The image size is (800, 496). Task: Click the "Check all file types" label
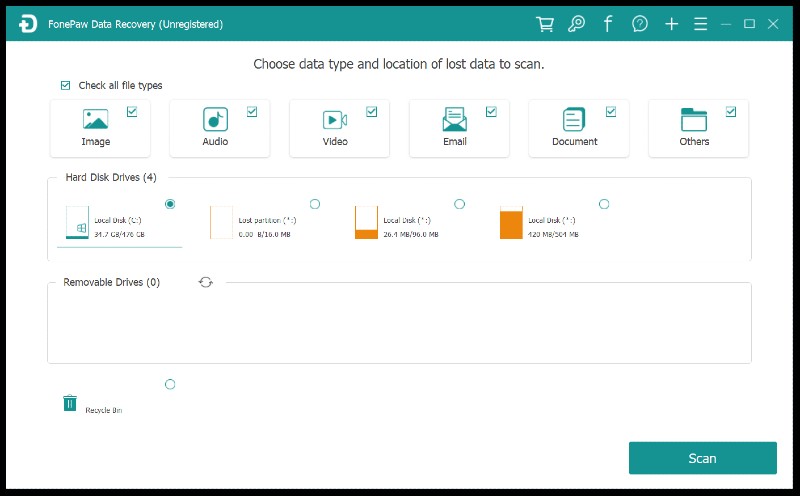[120, 85]
